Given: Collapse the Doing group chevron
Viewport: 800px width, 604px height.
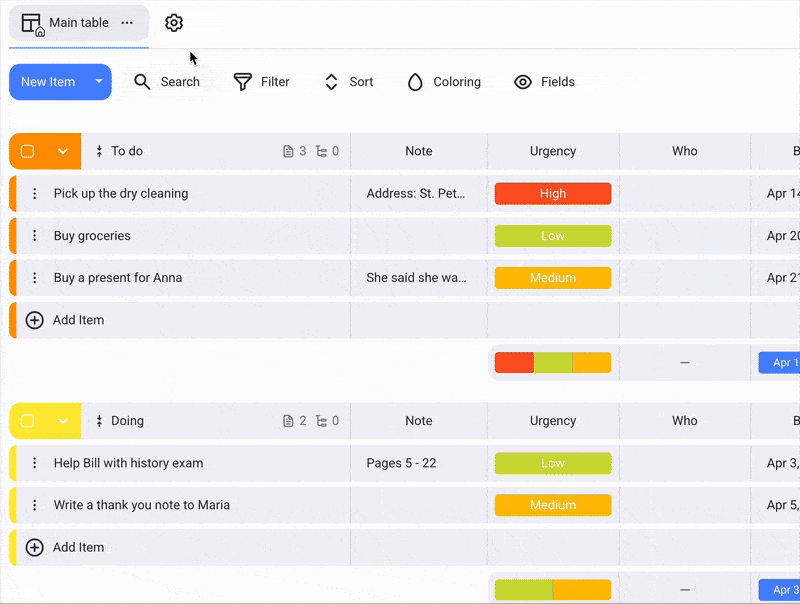Looking at the screenshot, I should click(x=63, y=421).
